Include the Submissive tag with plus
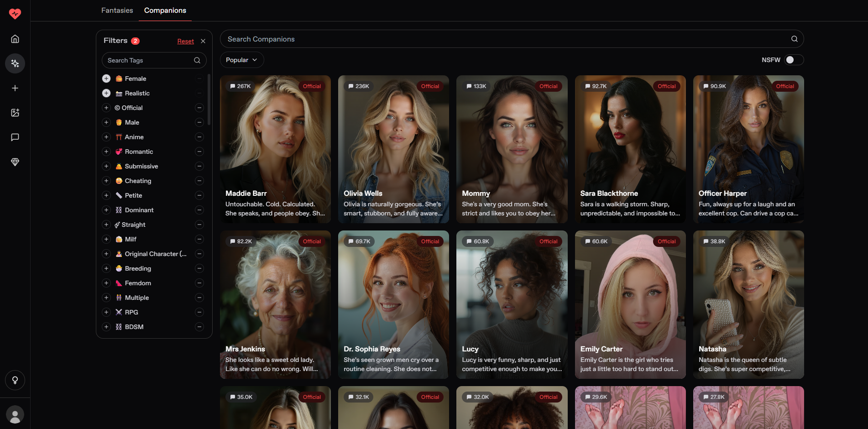Screen dimensions: 868x429 [106, 166]
